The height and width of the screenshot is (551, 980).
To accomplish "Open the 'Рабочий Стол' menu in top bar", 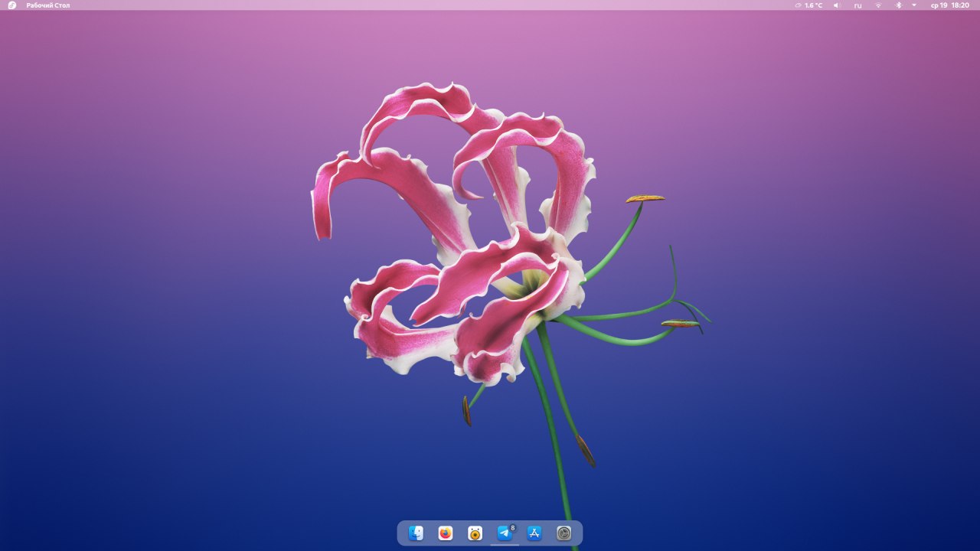I will pyautogui.click(x=48, y=5).
